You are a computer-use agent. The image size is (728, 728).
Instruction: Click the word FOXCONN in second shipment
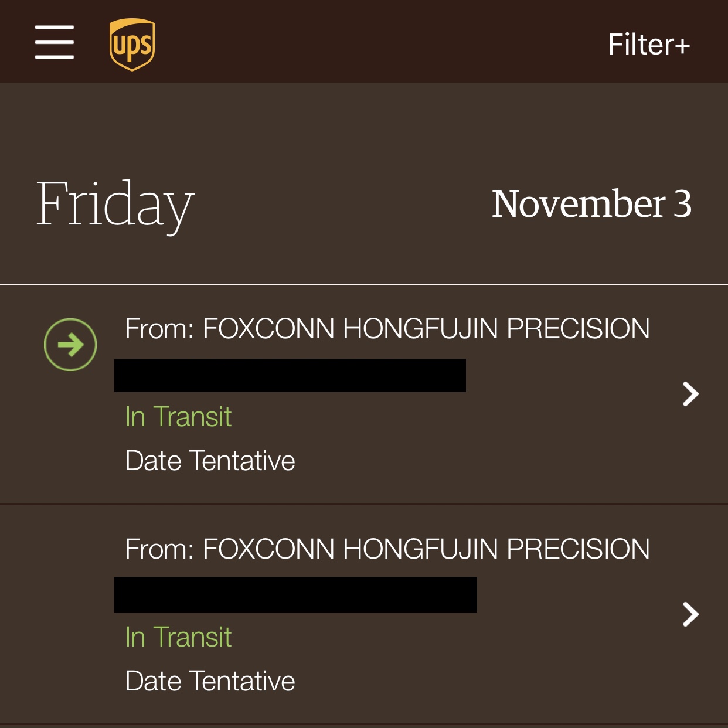coord(268,549)
